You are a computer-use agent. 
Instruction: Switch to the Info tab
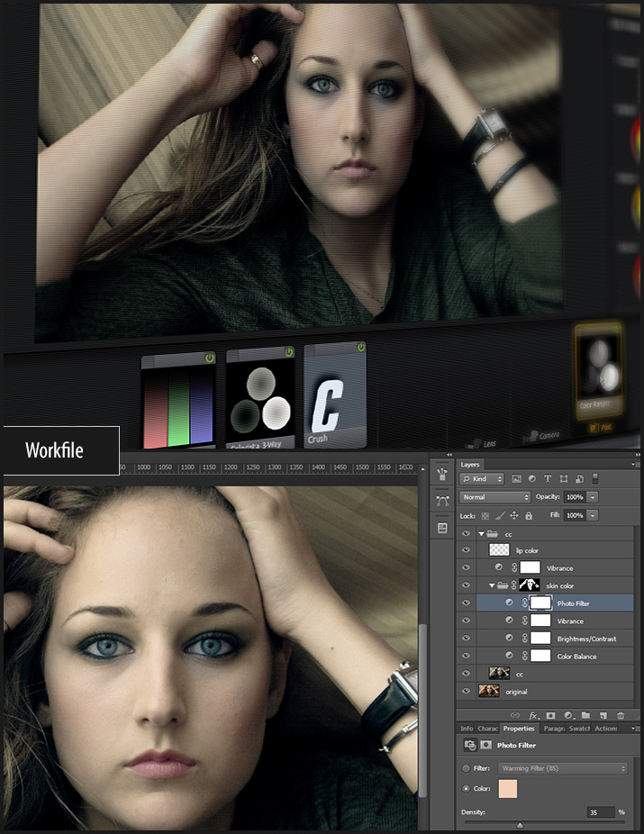[x=467, y=729]
